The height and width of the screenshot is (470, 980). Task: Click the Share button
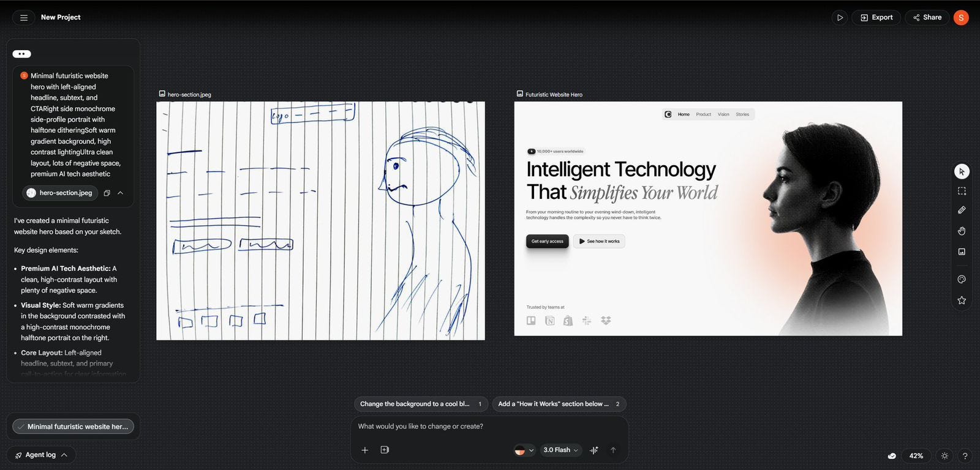coord(927,18)
